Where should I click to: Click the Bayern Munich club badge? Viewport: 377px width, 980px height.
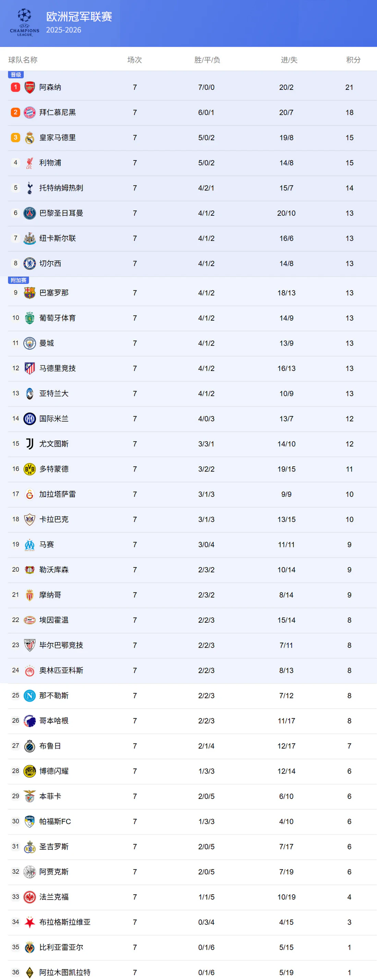click(x=30, y=112)
